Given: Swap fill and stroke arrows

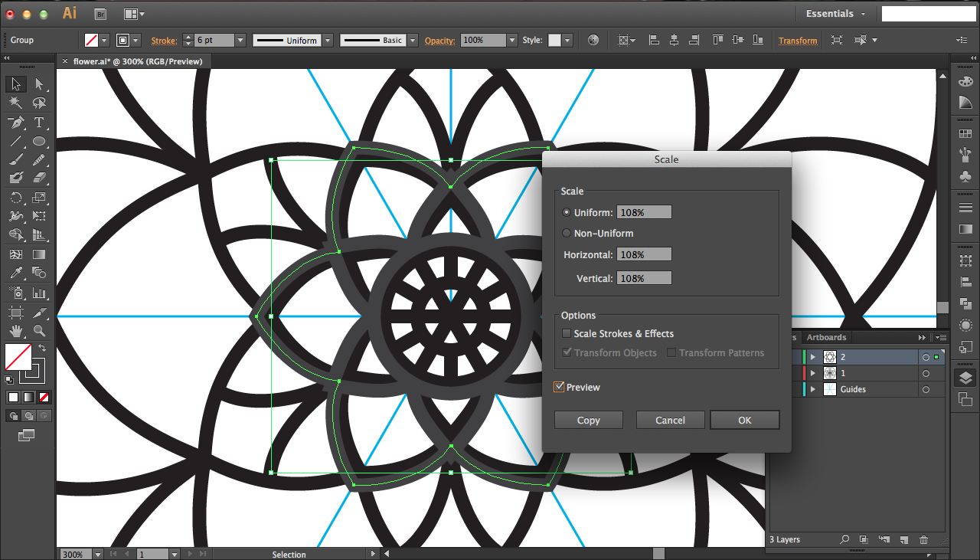Looking at the screenshot, I should coord(43,348).
